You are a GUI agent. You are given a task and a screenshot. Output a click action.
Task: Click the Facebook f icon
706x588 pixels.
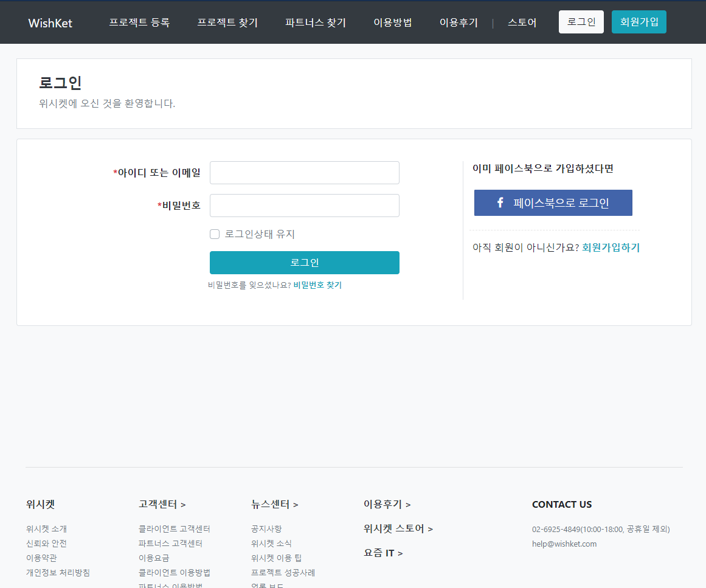click(x=500, y=202)
